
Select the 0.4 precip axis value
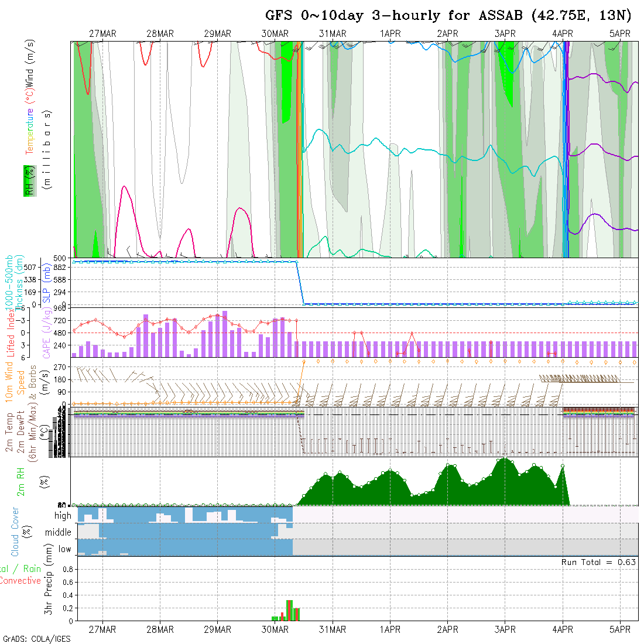click(x=68, y=595)
